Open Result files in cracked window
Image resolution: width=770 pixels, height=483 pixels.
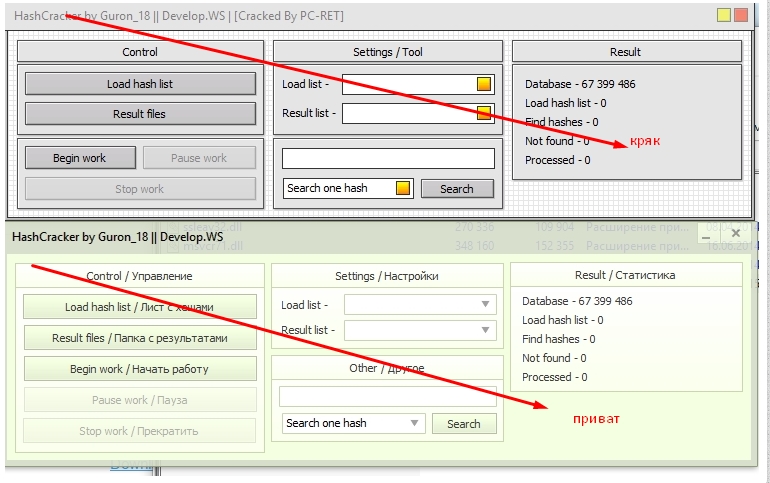(140, 114)
